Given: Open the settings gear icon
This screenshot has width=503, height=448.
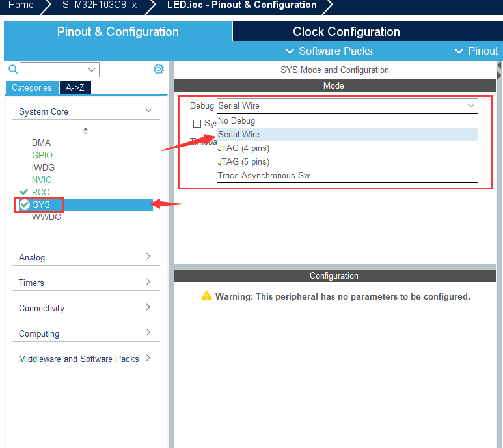Looking at the screenshot, I should 159,69.
